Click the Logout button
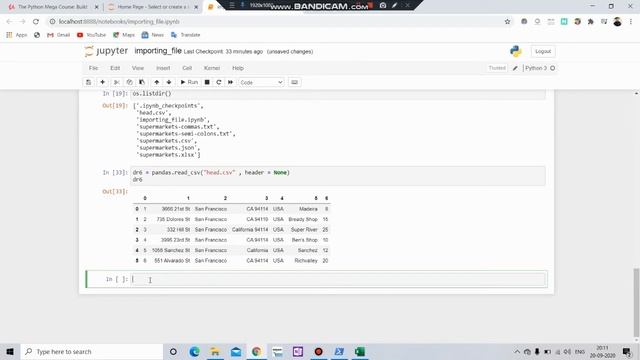Image resolution: width=640 pixels, height=360 pixels. tap(543, 51)
